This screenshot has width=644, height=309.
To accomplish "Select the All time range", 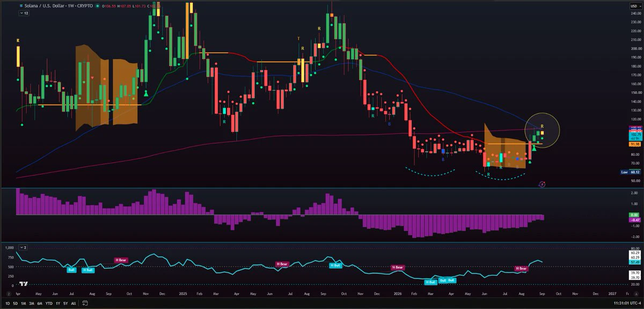I will pos(73,304).
